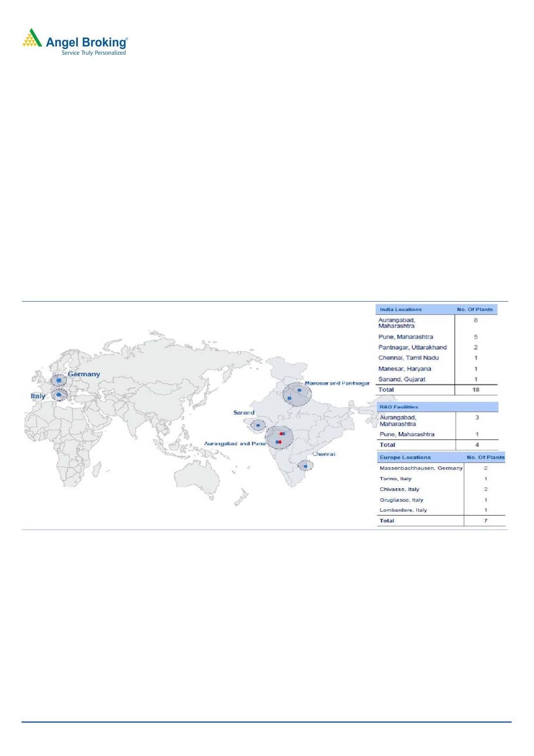Click the Sanand circle marker on map
This screenshot has width=534, height=756.
[258, 425]
